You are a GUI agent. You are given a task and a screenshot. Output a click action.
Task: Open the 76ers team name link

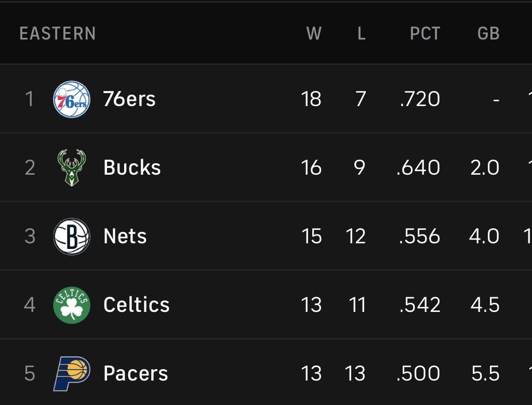click(129, 99)
